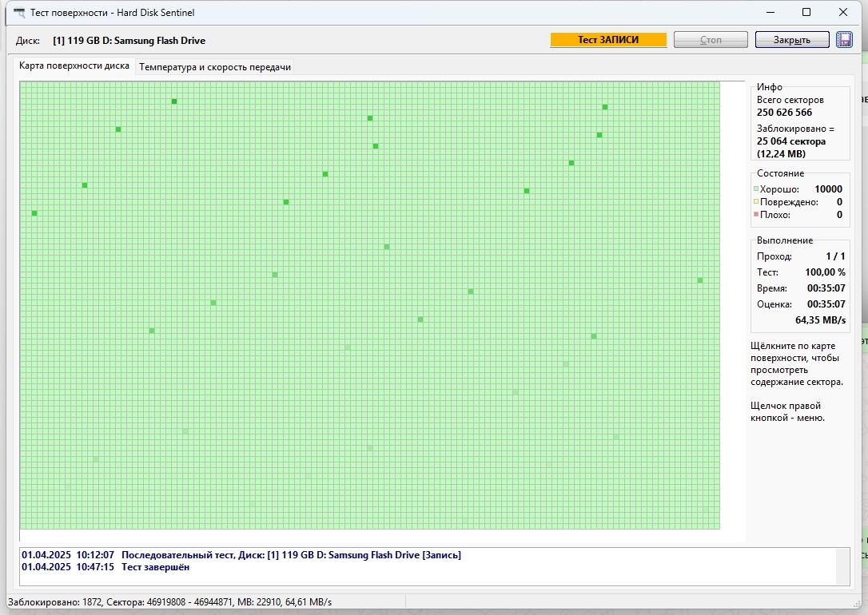Click the log panel vertical scrollbar
The width and height of the screenshot is (868, 615).
842,566
